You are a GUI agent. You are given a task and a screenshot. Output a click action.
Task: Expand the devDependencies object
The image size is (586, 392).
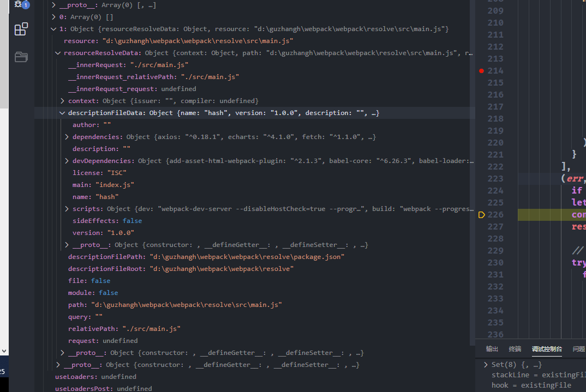(x=67, y=161)
